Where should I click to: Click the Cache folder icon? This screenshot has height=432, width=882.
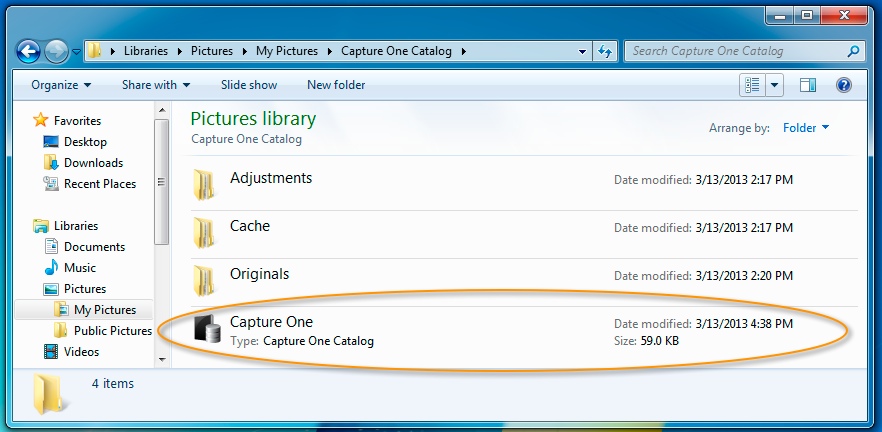pyautogui.click(x=204, y=233)
